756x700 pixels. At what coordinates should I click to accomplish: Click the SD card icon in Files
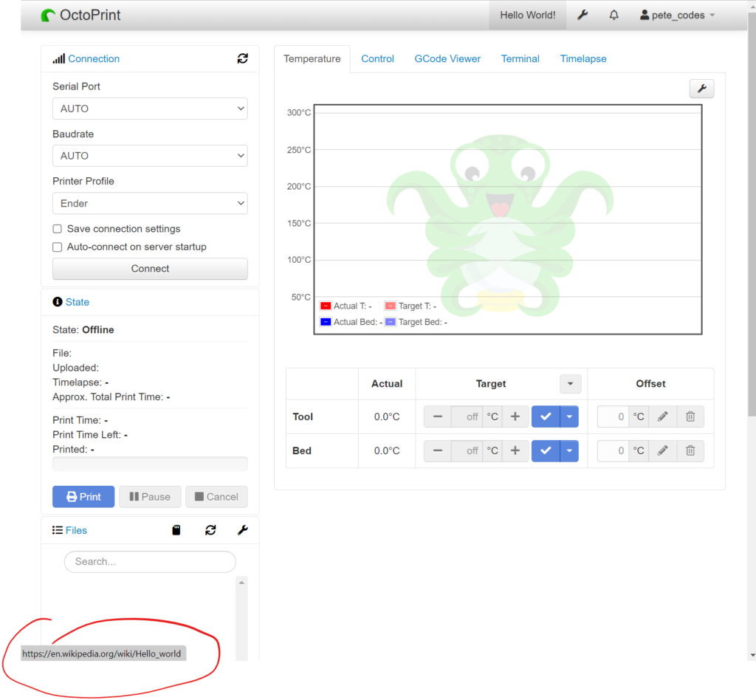click(176, 530)
